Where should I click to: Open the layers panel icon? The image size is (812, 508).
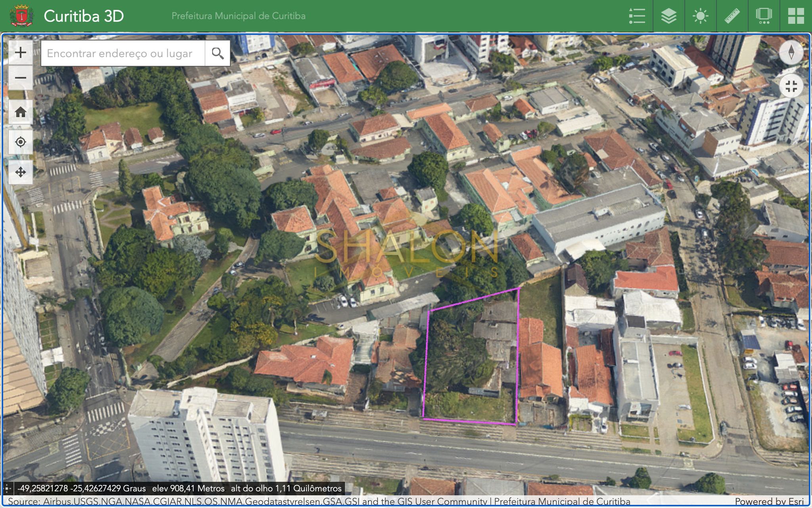pos(668,16)
